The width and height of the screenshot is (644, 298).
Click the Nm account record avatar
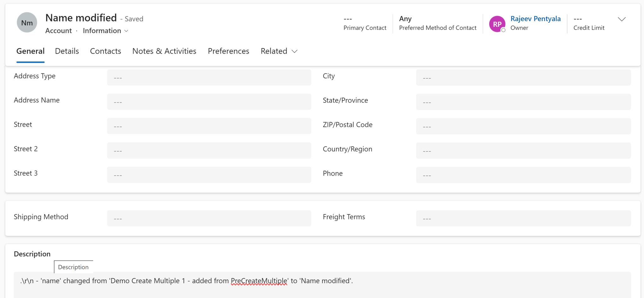click(27, 22)
